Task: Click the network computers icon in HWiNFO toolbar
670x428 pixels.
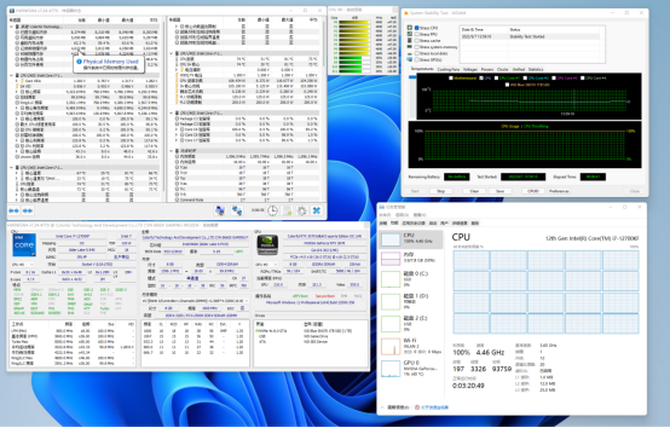Action: click(x=237, y=210)
